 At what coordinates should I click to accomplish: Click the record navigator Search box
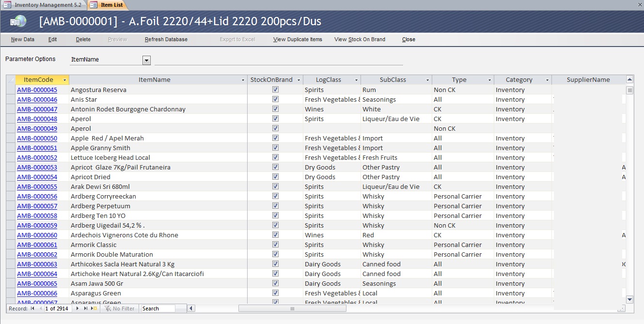coord(163,309)
